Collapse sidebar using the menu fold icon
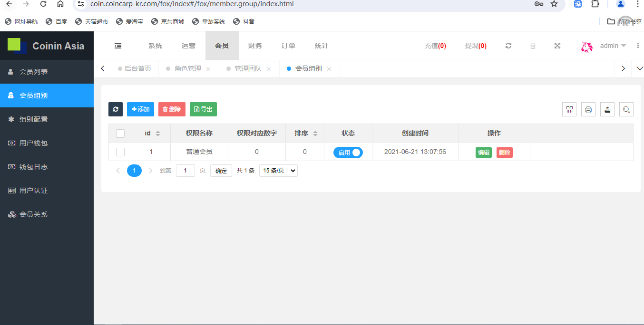This screenshot has height=325, width=644. click(x=118, y=46)
